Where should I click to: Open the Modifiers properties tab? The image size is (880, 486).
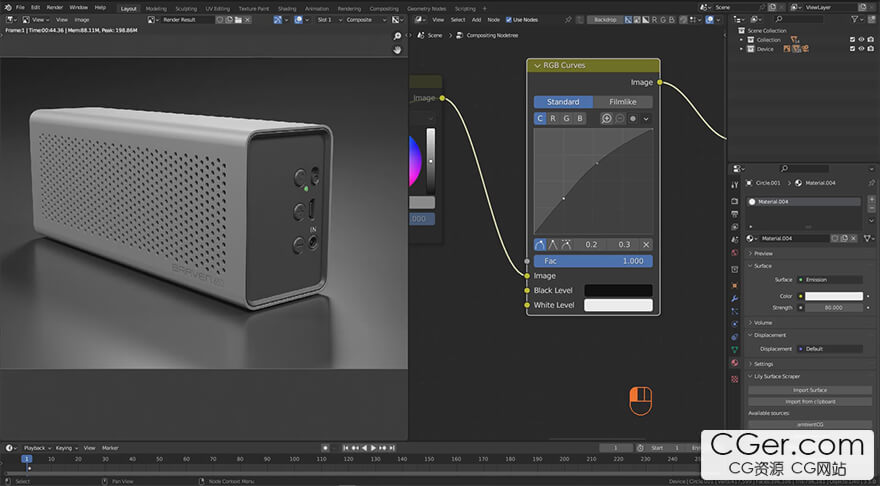coord(735,299)
